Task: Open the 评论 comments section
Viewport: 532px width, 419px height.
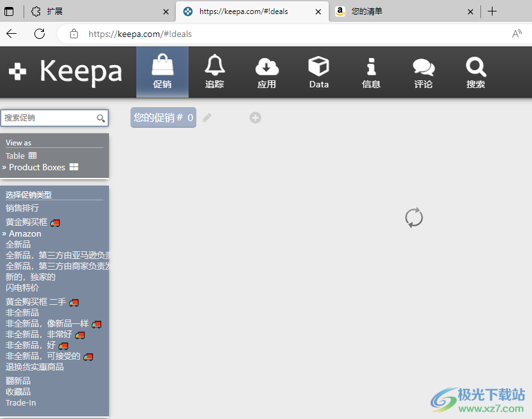Action: [424, 72]
